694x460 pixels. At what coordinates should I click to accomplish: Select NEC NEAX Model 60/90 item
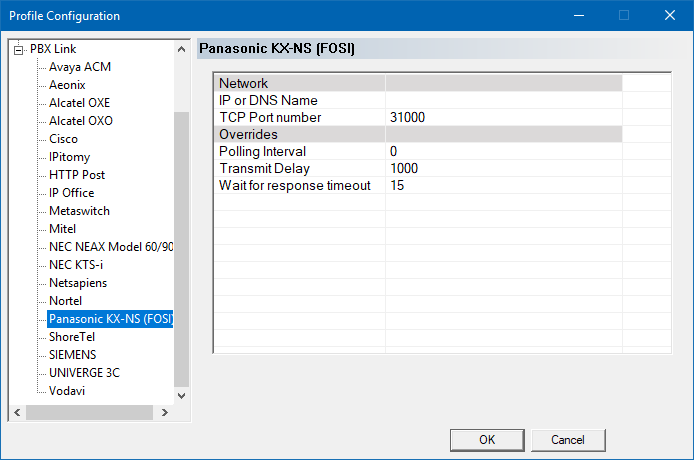[x=111, y=247]
